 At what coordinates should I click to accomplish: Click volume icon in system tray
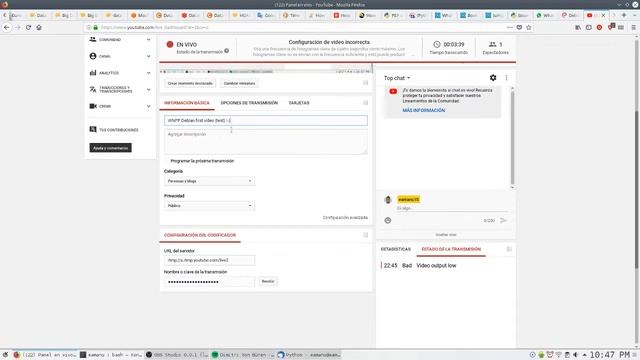click(576, 355)
